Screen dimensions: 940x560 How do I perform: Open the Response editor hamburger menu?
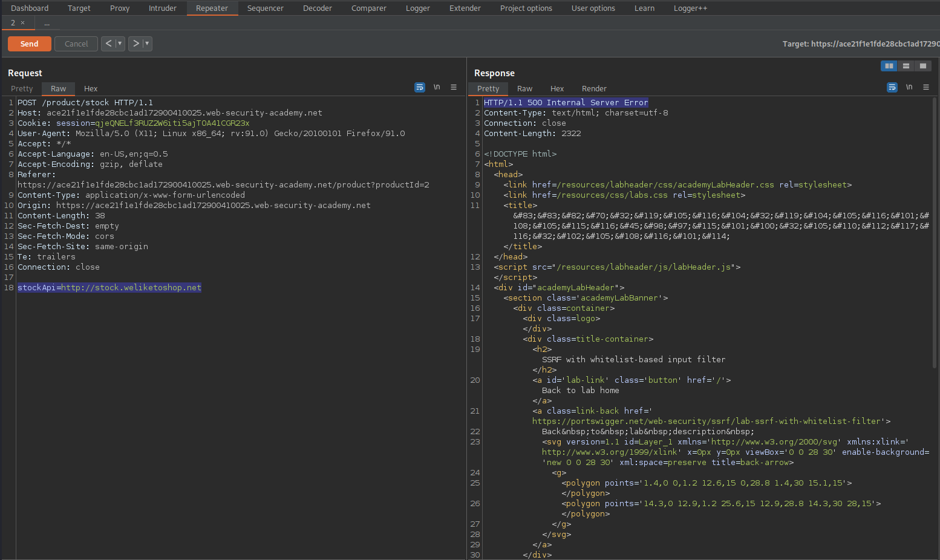click(x=926, y=88)
